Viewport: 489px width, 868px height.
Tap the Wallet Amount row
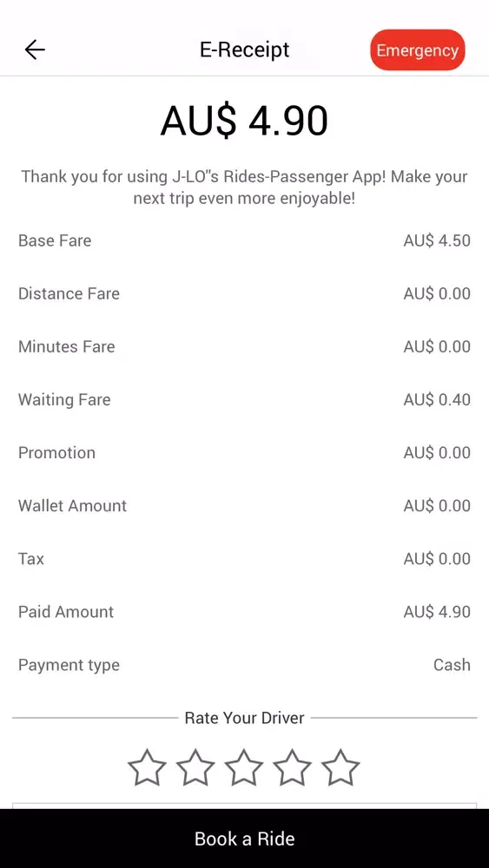click(x=244, y=506)
